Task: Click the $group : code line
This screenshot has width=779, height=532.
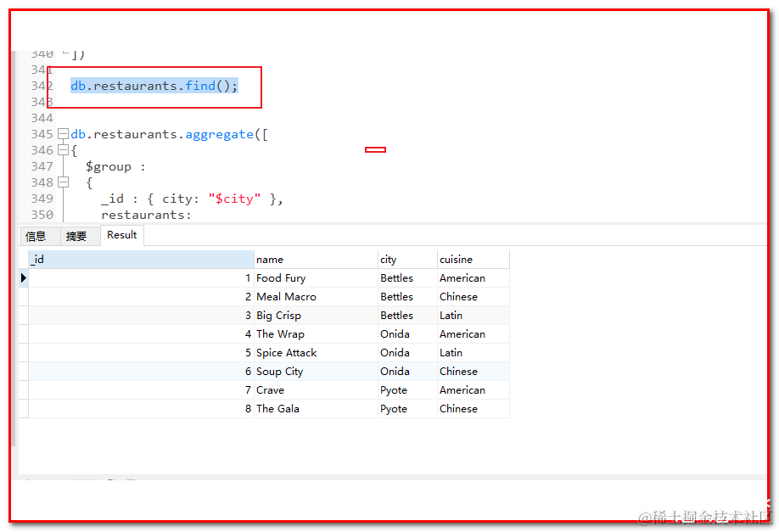Action: (x=115, y=167)
